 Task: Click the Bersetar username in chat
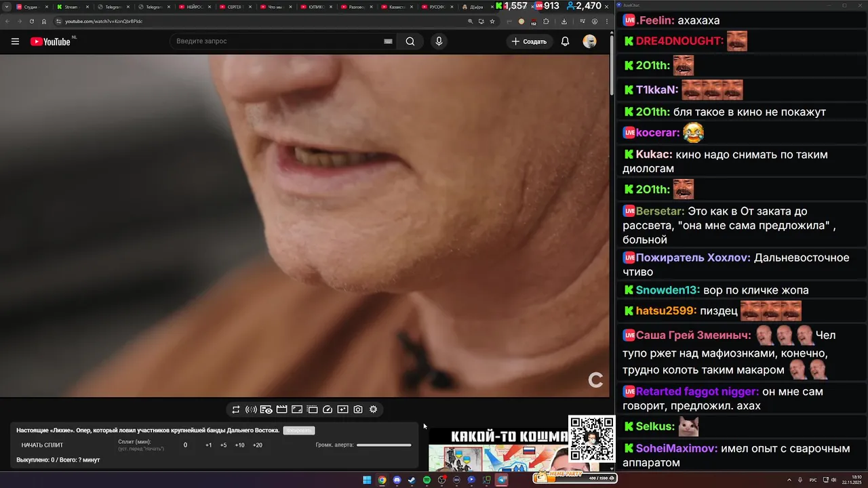click(660, 211)
